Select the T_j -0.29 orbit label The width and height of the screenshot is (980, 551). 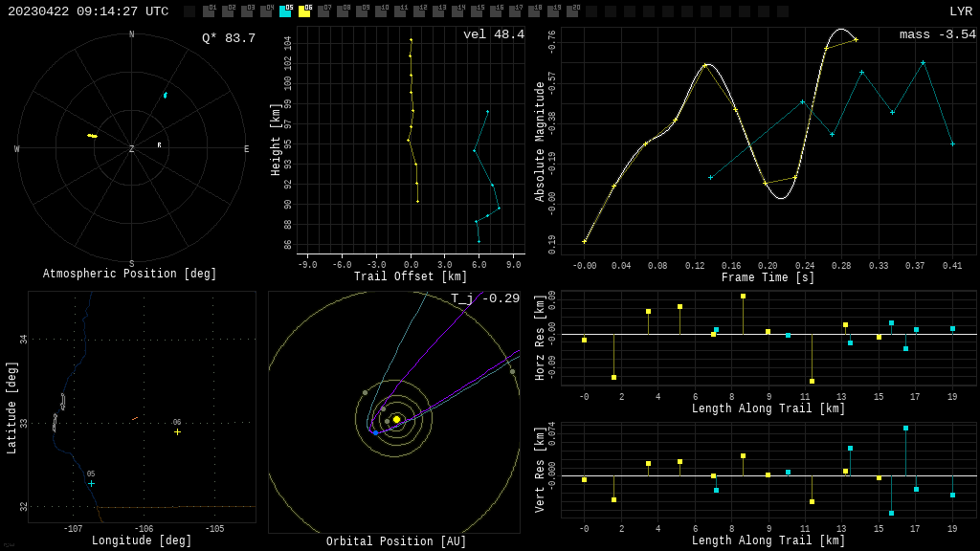pos(485,298)
